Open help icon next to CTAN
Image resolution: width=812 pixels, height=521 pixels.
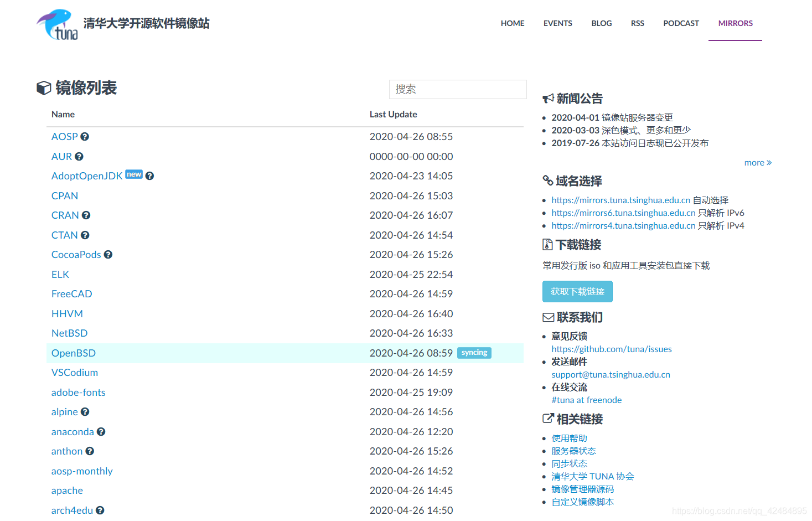tap(85, 235)
